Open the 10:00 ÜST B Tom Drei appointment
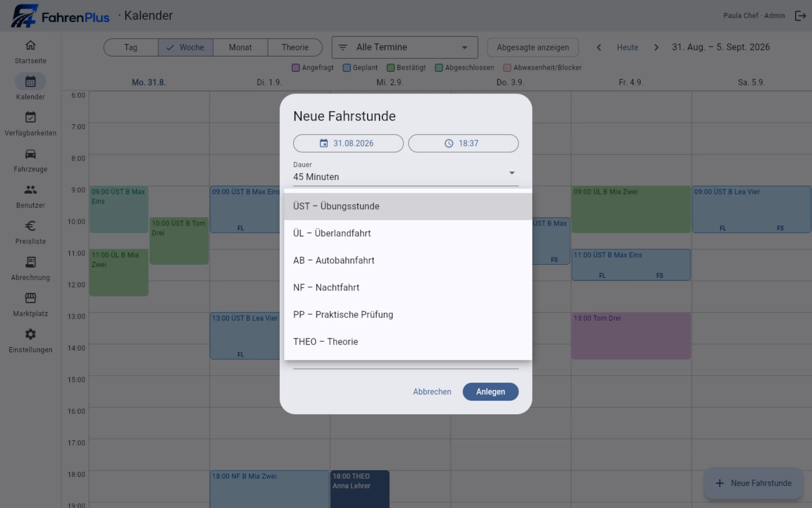 tap(179, 241)
